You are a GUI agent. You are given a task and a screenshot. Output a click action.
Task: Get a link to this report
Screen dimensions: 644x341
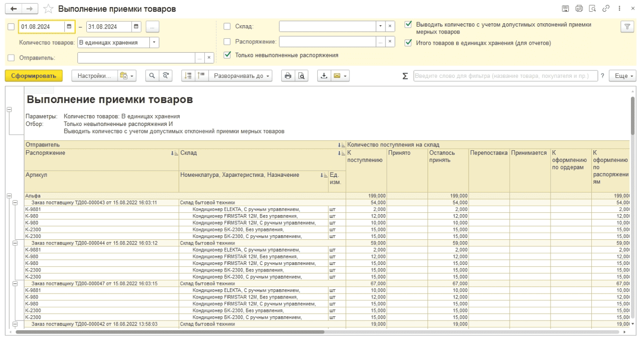coord(606,9)
